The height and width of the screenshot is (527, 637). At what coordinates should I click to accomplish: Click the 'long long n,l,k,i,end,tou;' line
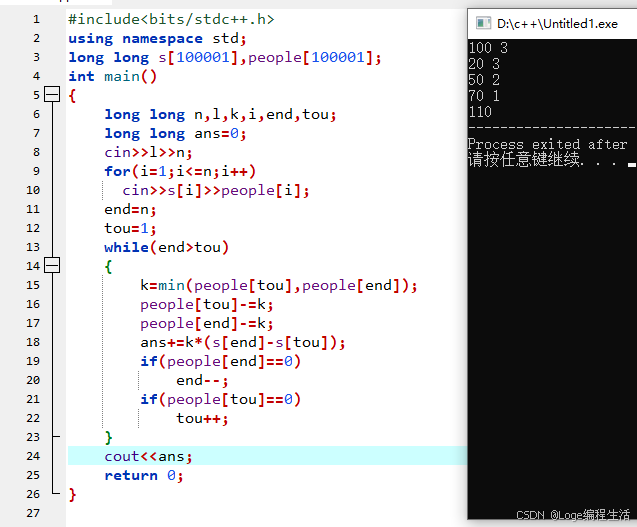[221, 115]
